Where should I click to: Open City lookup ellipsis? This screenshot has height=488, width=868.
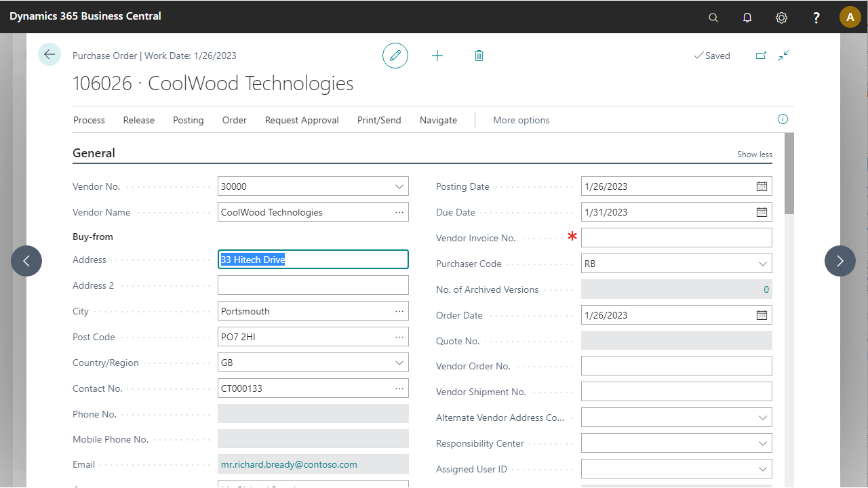(399, 311)
